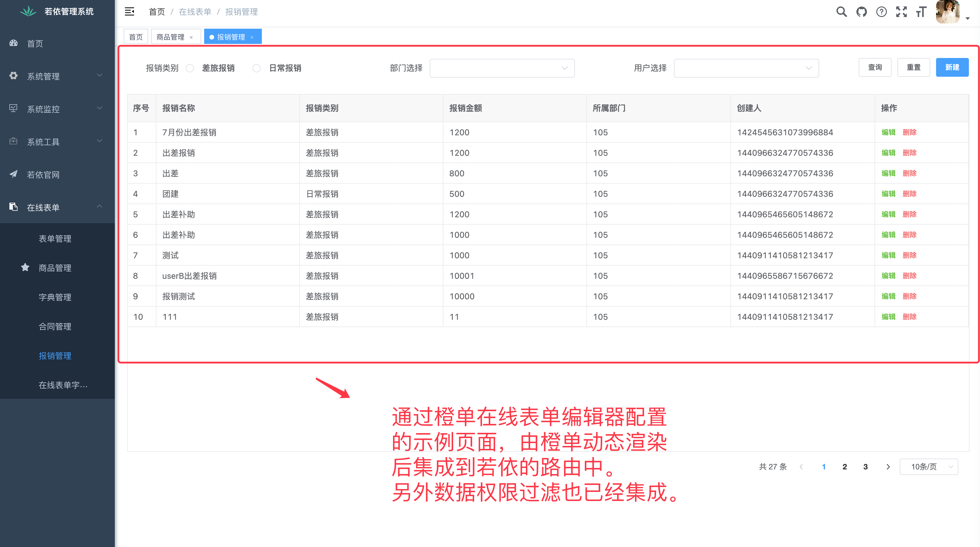This screenshot has height=547, width=980.
Task: Click the help question mark icon
Action: [881, 12]
